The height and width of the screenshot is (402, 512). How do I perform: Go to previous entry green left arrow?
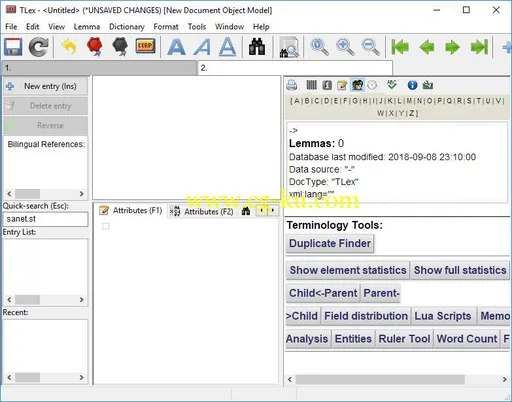427,47
